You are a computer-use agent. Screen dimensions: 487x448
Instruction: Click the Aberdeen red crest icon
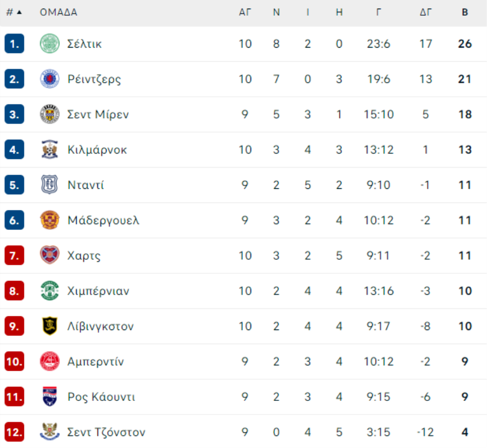coord(50,361)
